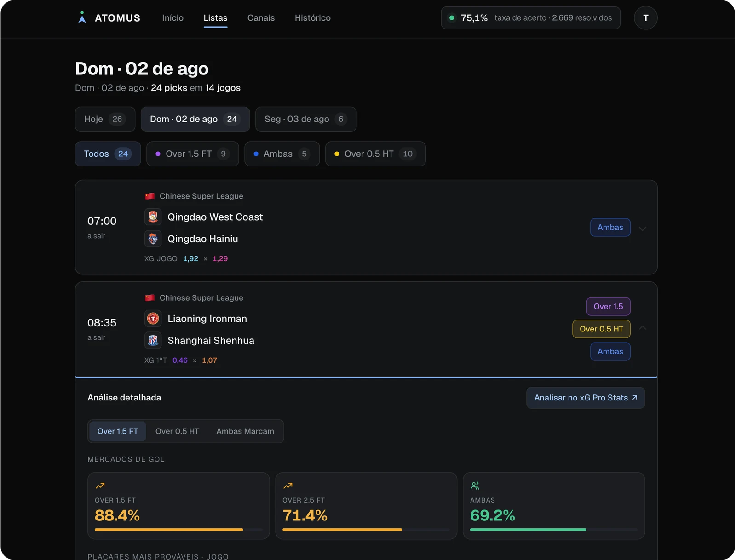The width and height of the screenshot is (736, 560).
Task: Click the 08:35 kickoff time
Action: (x=102, y=323)
